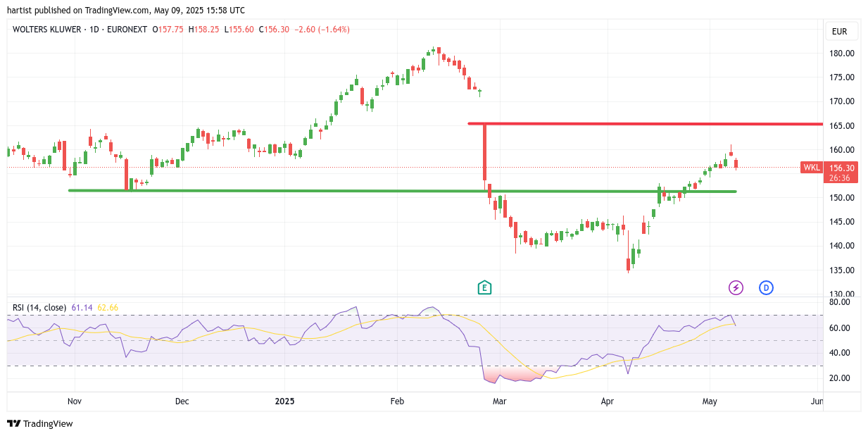Open the TradingView logo link
This screenshot has width=868, height=436.
pos(40,423)
